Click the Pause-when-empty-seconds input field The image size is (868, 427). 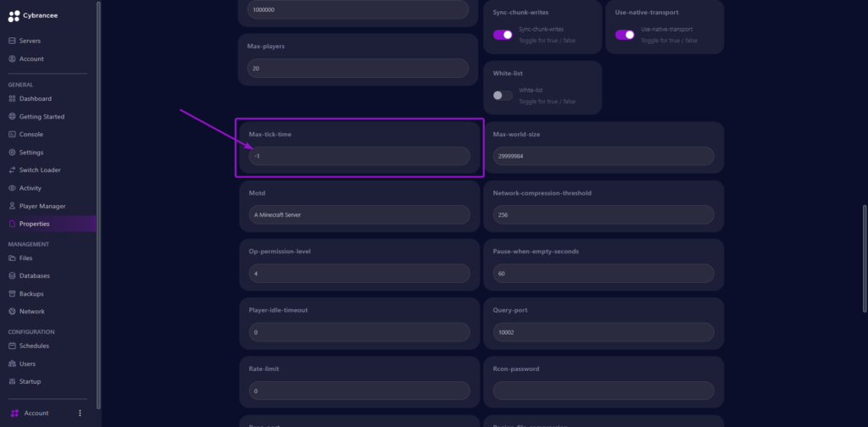pos(604,274)
